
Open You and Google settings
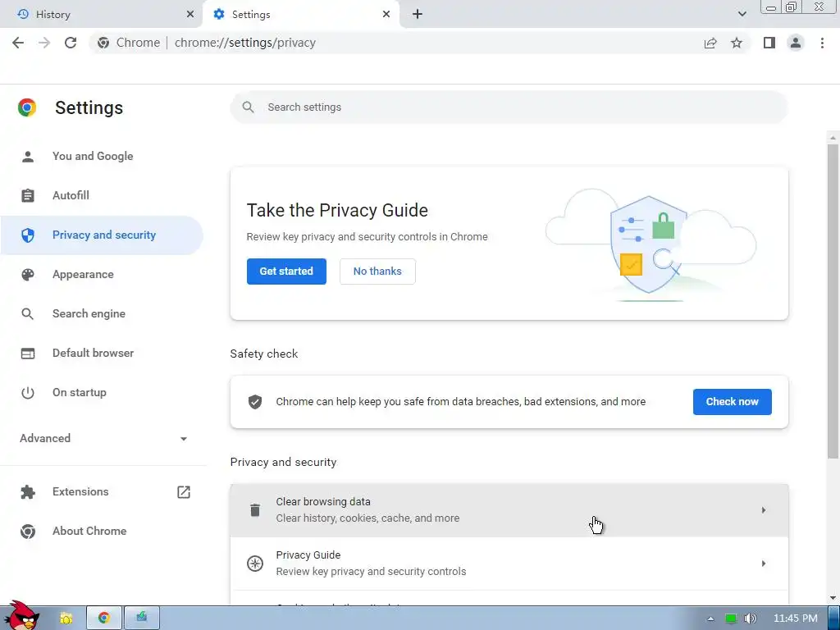click(x=102, y=157)
